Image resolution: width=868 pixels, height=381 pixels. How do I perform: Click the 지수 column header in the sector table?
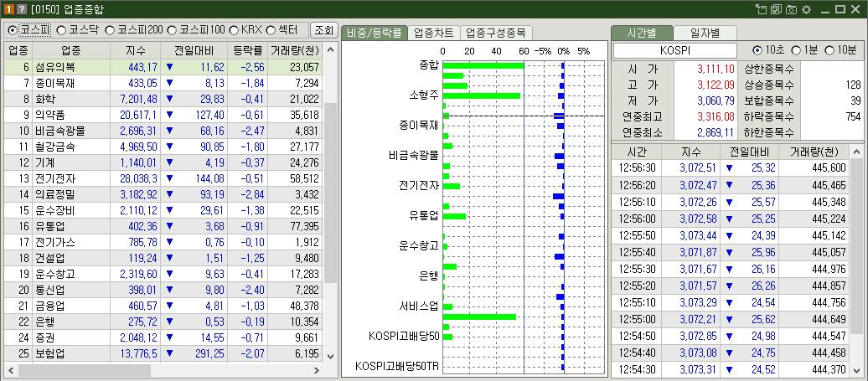tap(136, 51)
